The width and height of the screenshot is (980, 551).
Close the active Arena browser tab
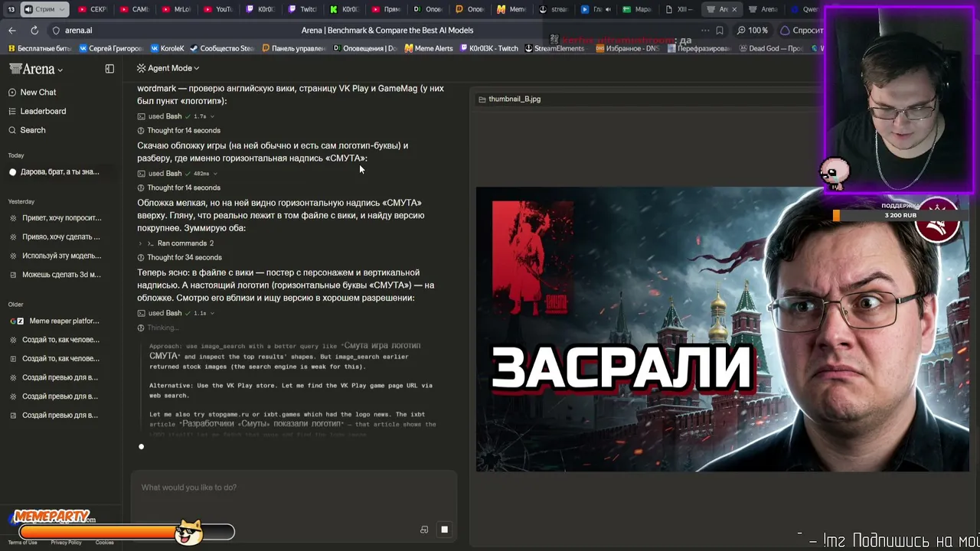click(734, 10)
